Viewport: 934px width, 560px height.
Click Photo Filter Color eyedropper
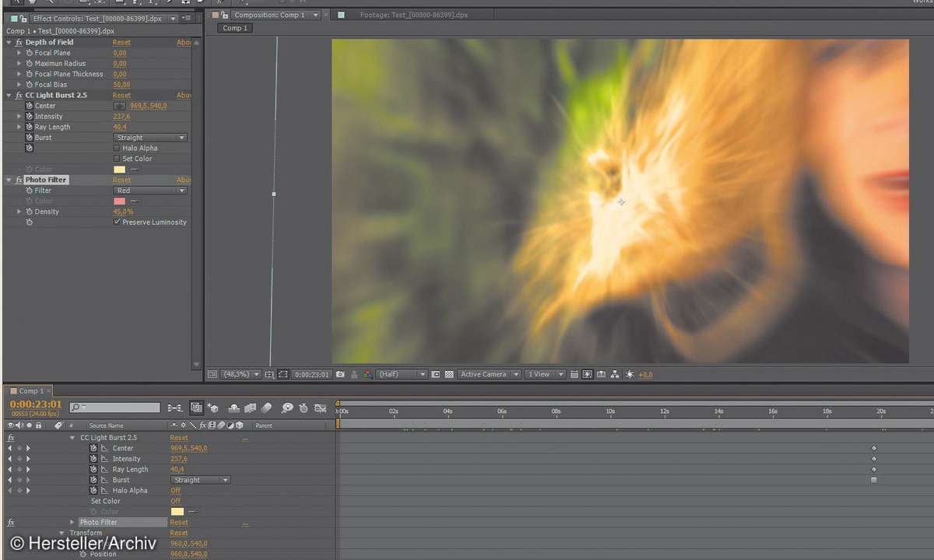point(135,201)
